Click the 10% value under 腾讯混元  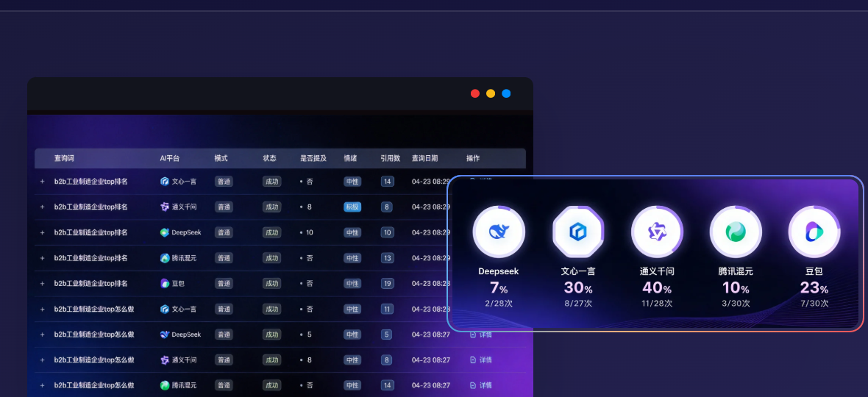point(736,288)
